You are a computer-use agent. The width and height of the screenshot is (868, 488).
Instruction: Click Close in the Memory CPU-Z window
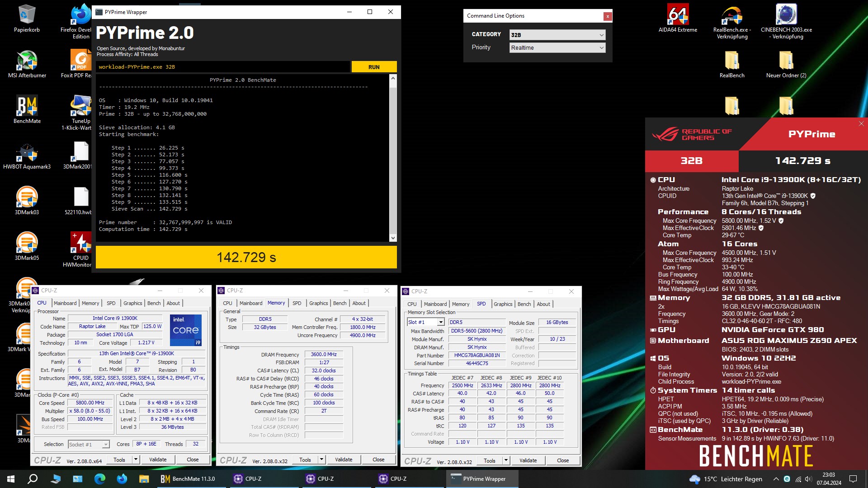click(378, 460)
